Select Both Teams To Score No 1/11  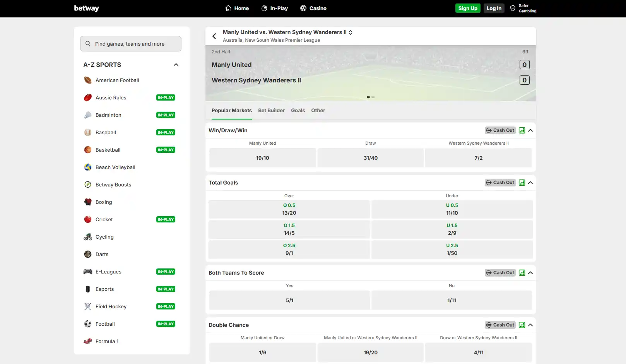coord(452,300)
